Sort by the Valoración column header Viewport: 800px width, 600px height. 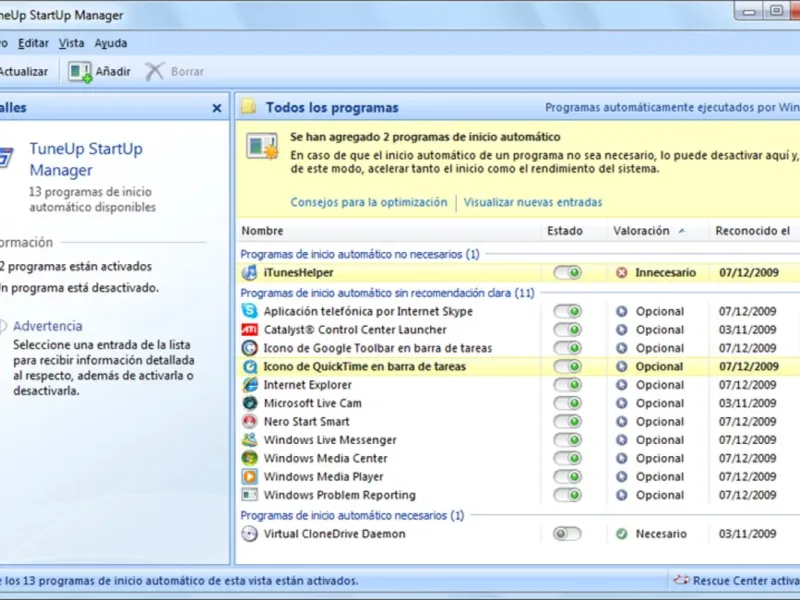point(657,231)
